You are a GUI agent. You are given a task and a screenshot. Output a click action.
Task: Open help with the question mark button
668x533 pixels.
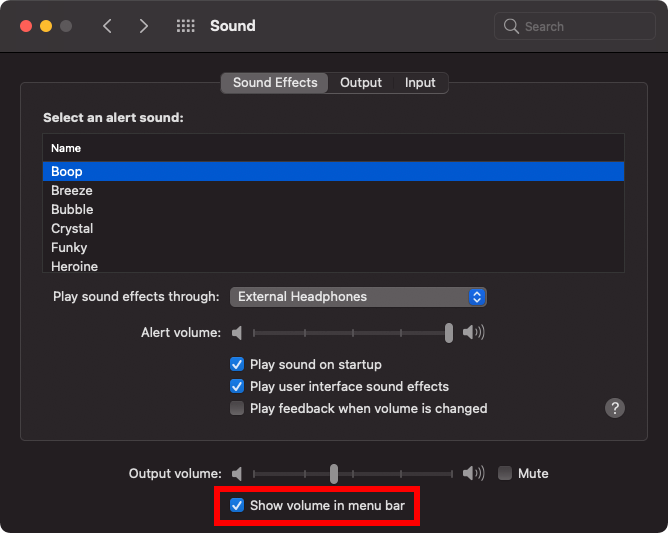[615, 408]
